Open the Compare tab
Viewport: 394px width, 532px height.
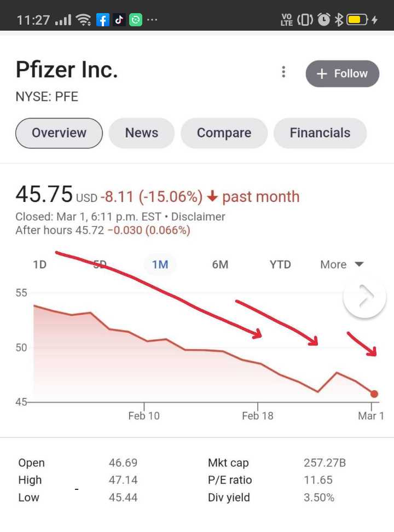click(224, 133)
